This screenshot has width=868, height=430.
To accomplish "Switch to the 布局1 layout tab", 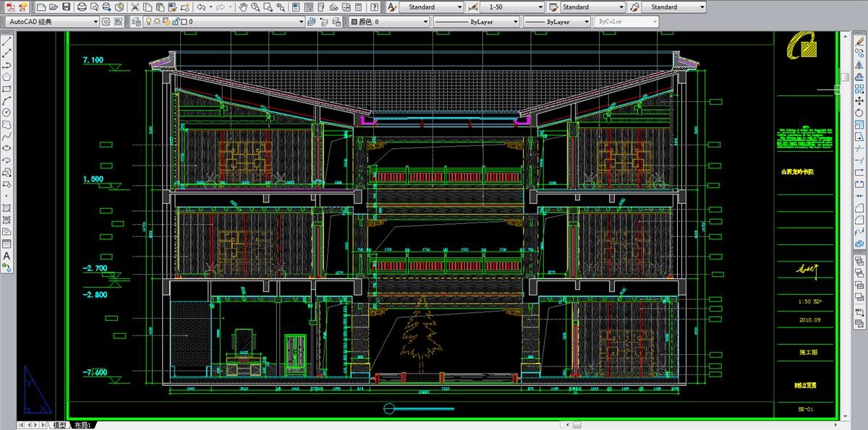I will point(83,425).
